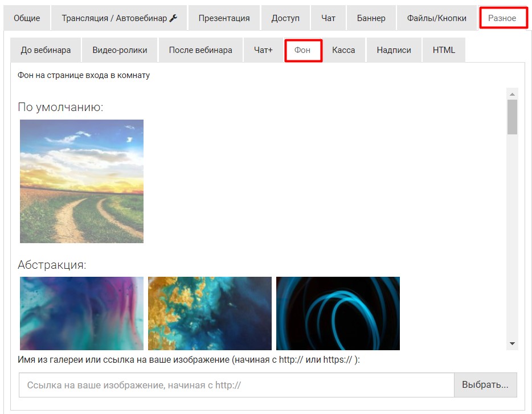Screen dimensions: 532x414
Task: Open the Касса sub-tab
Action: (343, 50)
